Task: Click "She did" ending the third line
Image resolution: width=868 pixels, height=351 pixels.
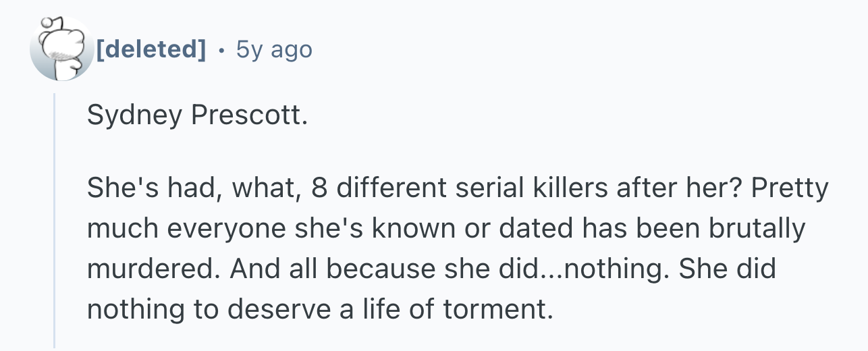Action: coord(727,269)
